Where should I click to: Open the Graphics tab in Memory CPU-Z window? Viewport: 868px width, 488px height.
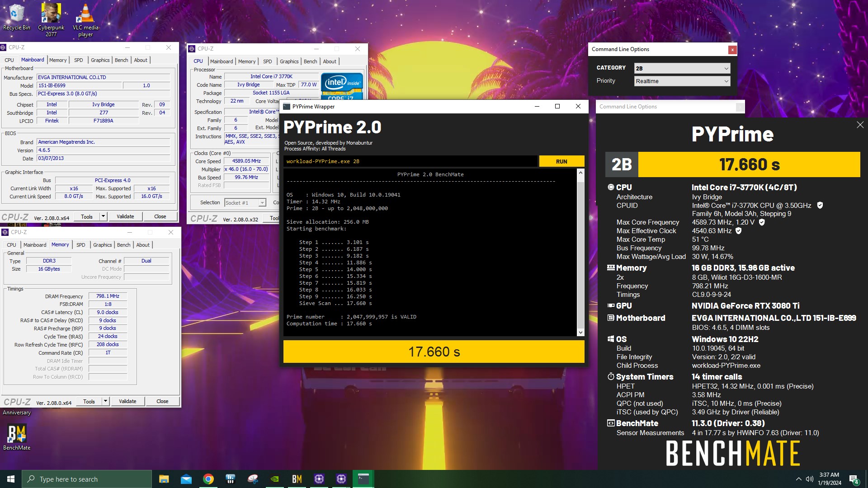tap(103, 245)
